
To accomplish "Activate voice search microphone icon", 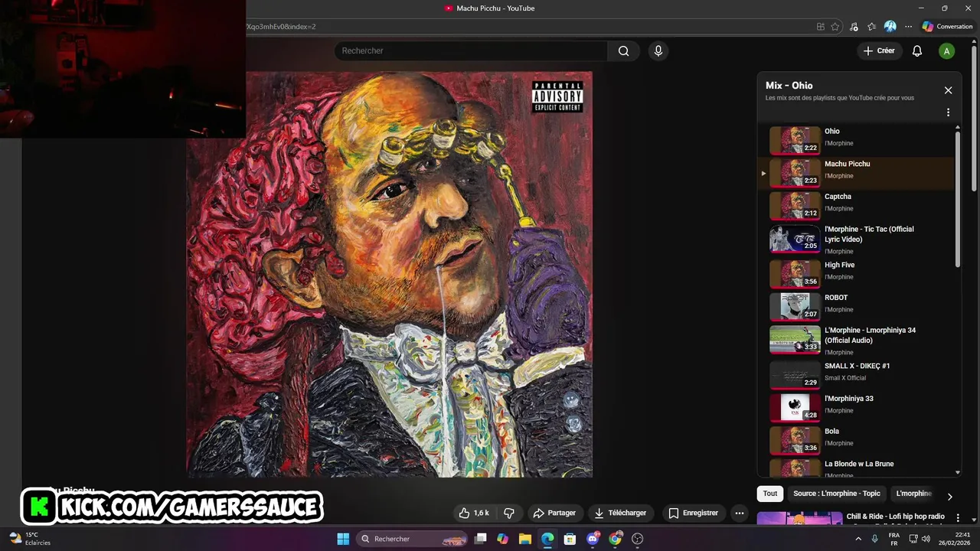I will click(658, 51).
